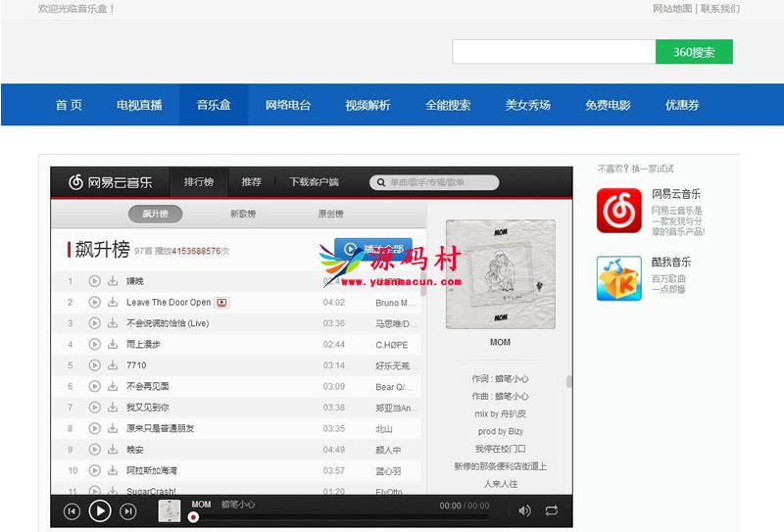Click the 网易云音乐 red app icon in sidebar
The width and height of the screenshot is (784, 532).
(x=618, y=210)
